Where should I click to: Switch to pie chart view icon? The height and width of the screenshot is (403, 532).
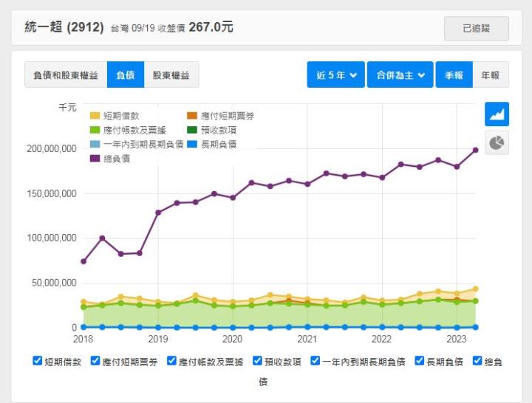click(x=497, y=142)
